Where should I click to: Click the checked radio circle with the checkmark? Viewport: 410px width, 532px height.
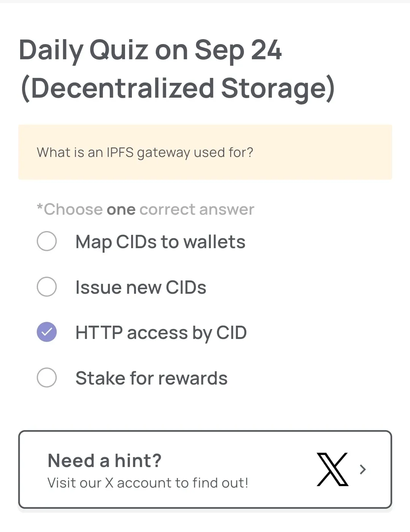pos(46,332)
